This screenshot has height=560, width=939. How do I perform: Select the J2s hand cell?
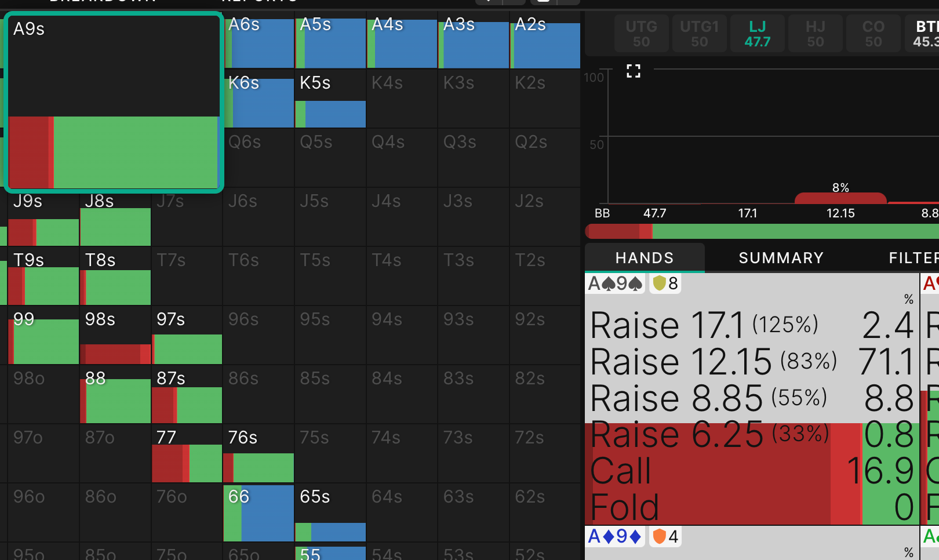coord(545,217)
